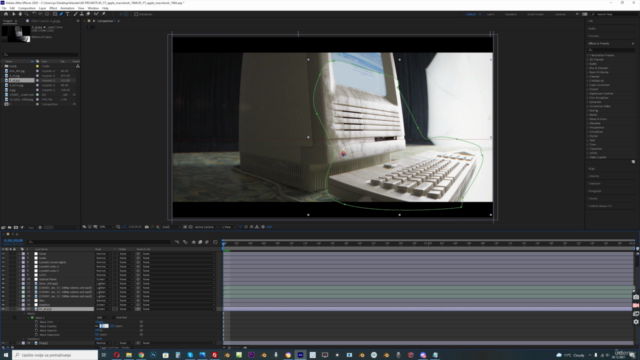Toggle the Inverted checkbox for Mask 1

pyautogui.click(x=114, y=318)
